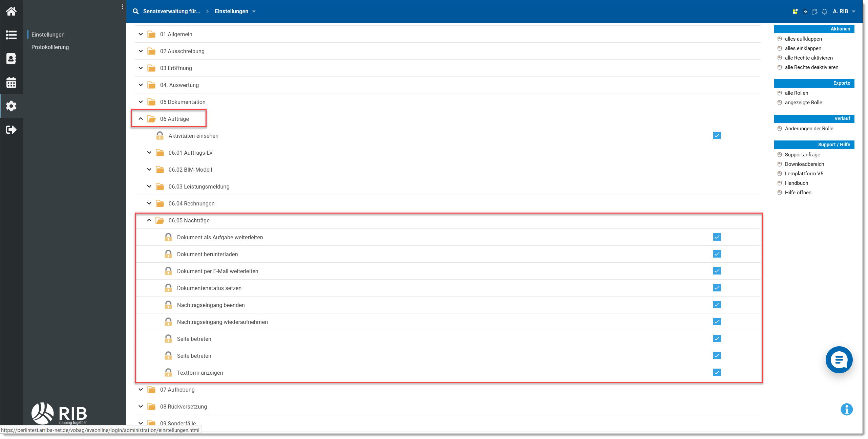Select Einstellungen in the side menu
This screenshot has width=868, height=439.
click(48, 35)
